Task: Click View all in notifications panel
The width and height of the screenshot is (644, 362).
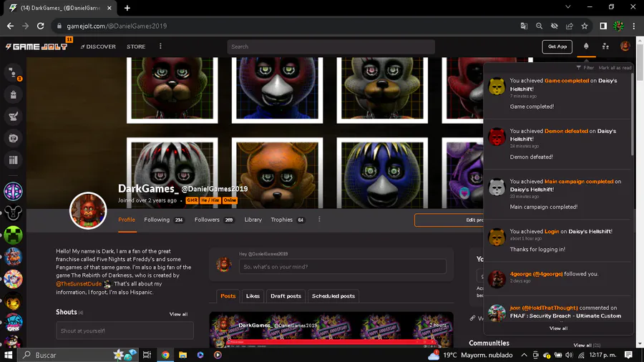Action: [558, 328]
